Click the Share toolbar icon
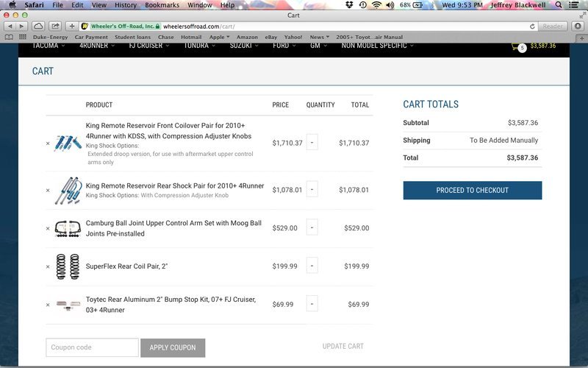588x368 pixels. [55, 26]
